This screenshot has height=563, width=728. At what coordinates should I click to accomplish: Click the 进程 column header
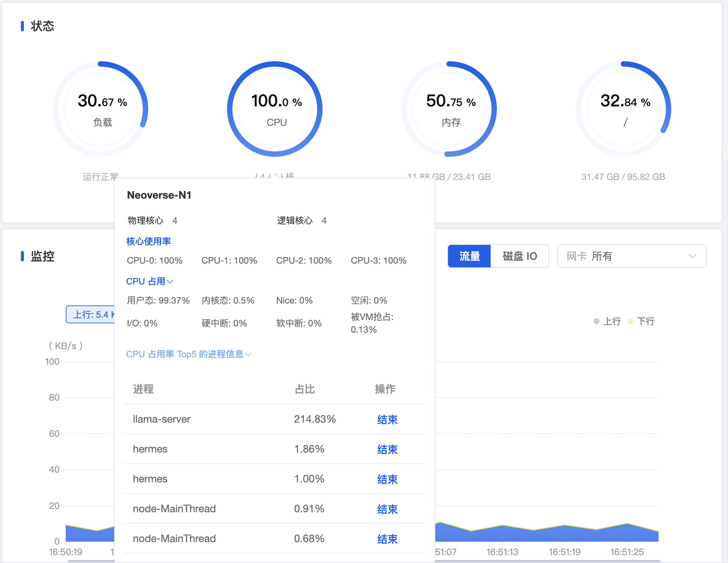click(x=143, y=389)
